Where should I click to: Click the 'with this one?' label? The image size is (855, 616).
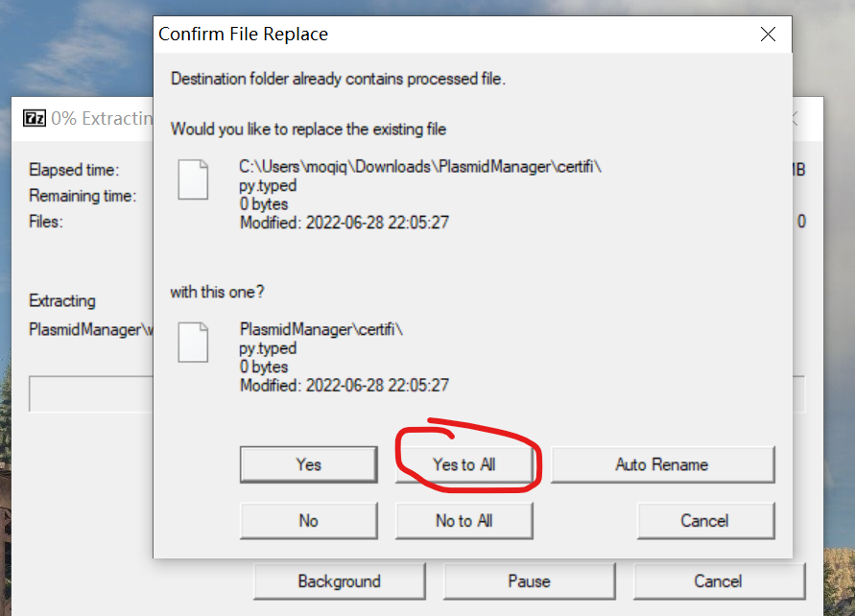pyautogui.click(x=217, y=293)
